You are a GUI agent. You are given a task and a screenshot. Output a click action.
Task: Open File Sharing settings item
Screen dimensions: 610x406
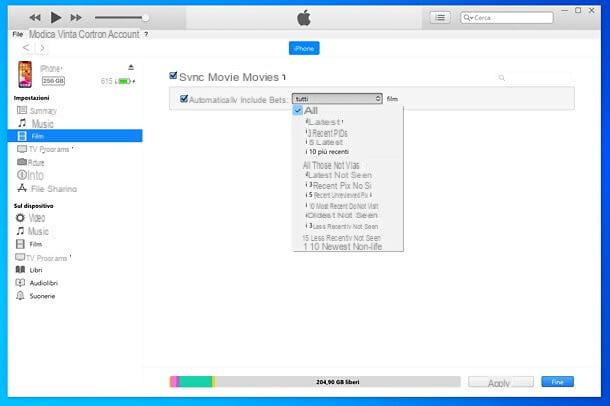tap(47, 189)
